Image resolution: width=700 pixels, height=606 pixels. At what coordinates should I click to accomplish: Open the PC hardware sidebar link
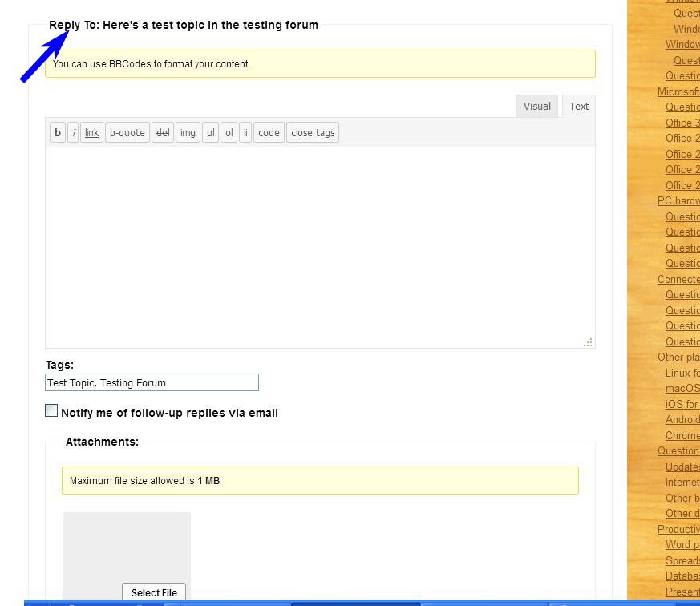coord(678,201)
